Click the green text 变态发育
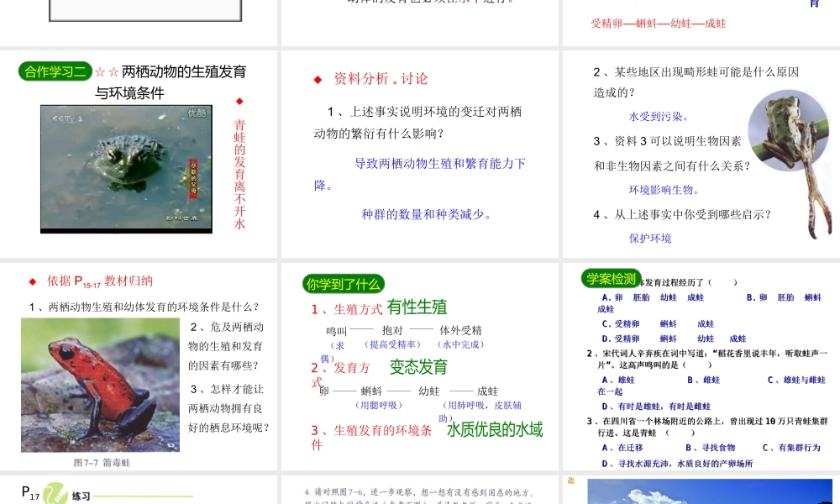Viewport: 840px width, 504px height. (418, 367)
